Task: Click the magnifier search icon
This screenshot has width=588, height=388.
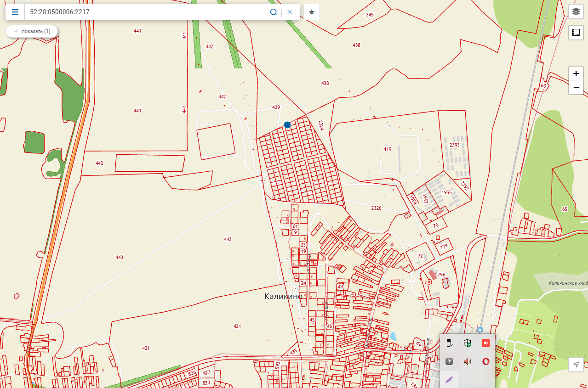Action: pos(274,12)
